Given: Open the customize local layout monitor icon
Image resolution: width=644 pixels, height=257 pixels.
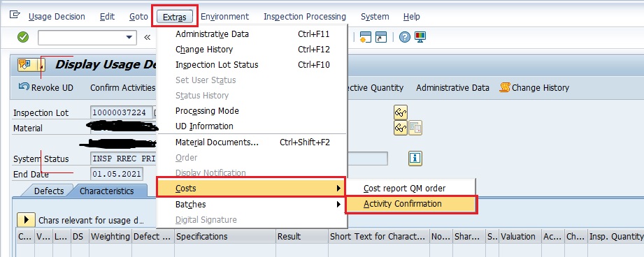Looking at the screenshot, I should tap(420, 37).
